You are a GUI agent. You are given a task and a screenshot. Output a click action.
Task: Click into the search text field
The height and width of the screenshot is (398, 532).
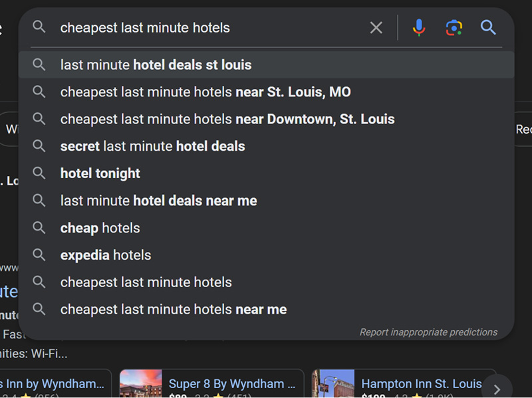[x=206, y=28]
